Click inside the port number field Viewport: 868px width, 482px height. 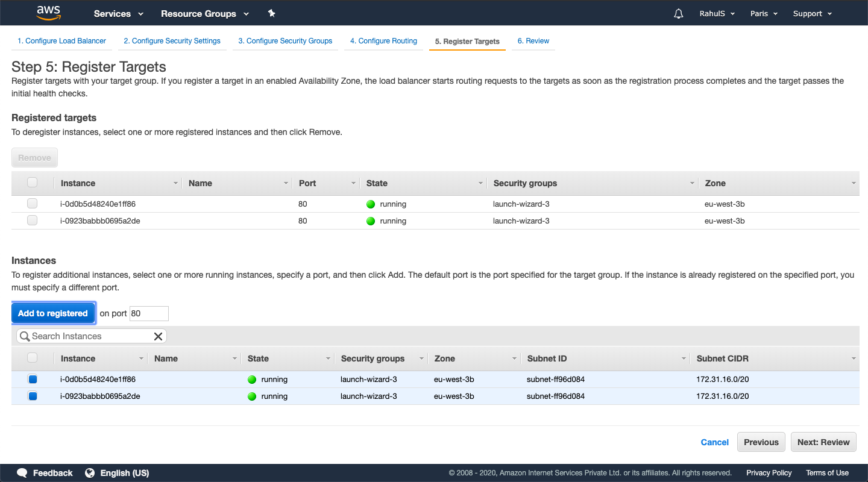(148, 313)
